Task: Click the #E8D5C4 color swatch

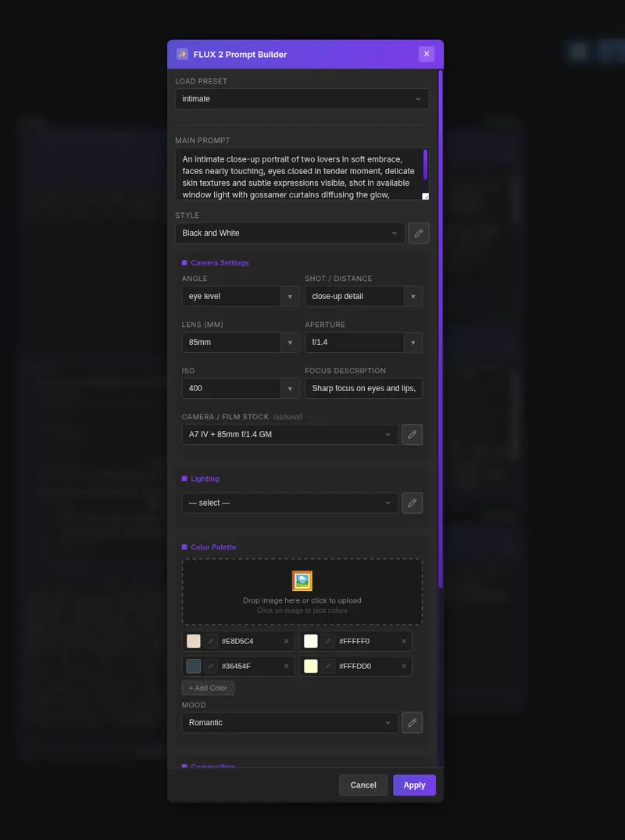Action: coord(193,641)
